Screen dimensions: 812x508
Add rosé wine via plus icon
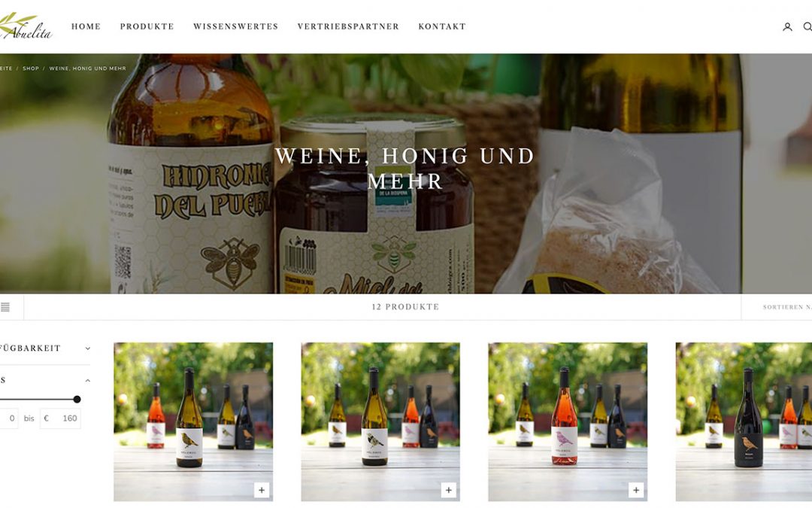[636, 490]
